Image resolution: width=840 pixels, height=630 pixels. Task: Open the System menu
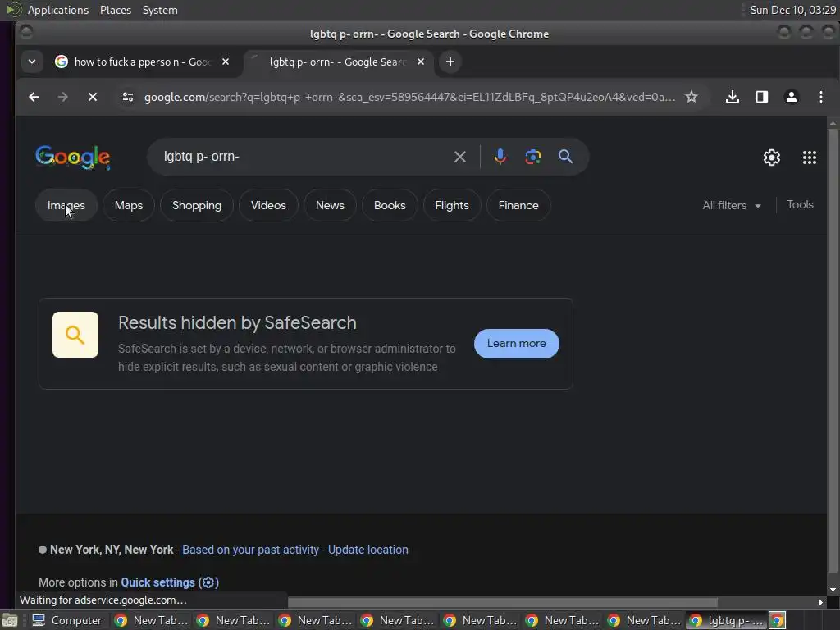tap(160, 10)
